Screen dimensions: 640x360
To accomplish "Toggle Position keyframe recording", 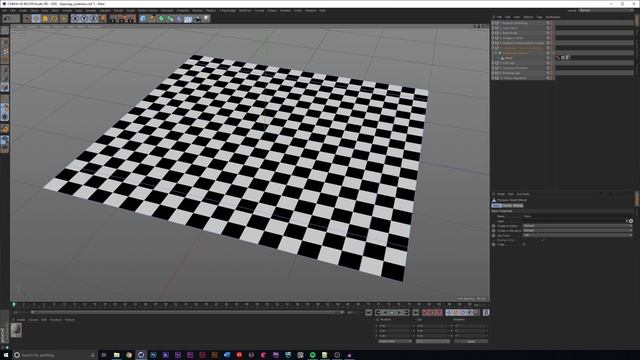I will [449, 313].
